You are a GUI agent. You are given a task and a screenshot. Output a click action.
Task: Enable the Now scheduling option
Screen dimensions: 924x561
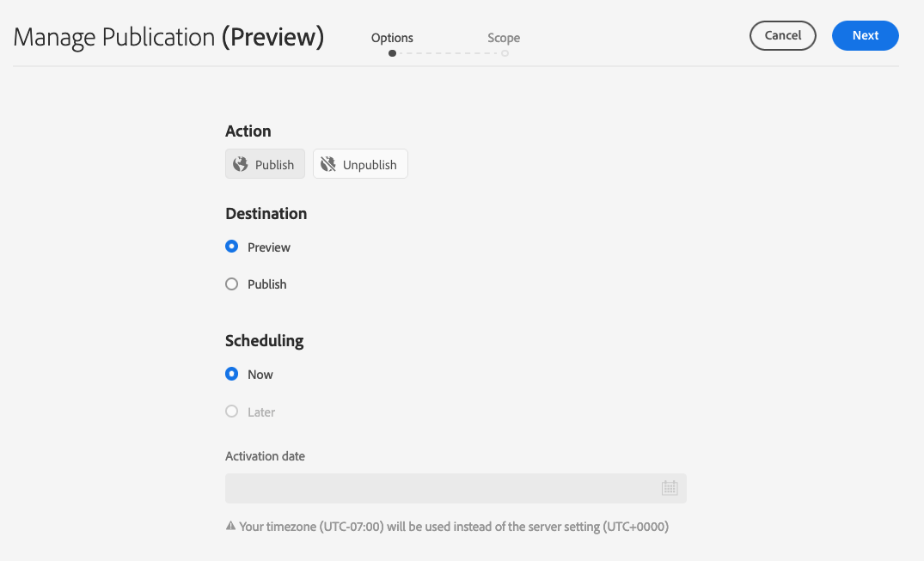pos(231,374)
